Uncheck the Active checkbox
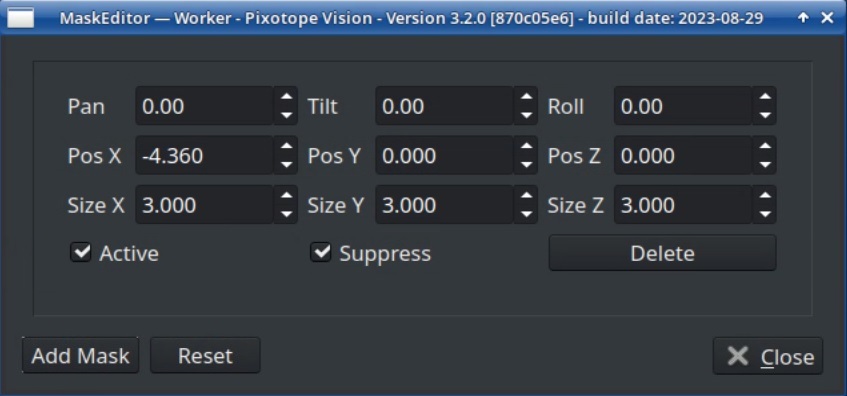Viewport: 847px width, 396px height. 81,252
